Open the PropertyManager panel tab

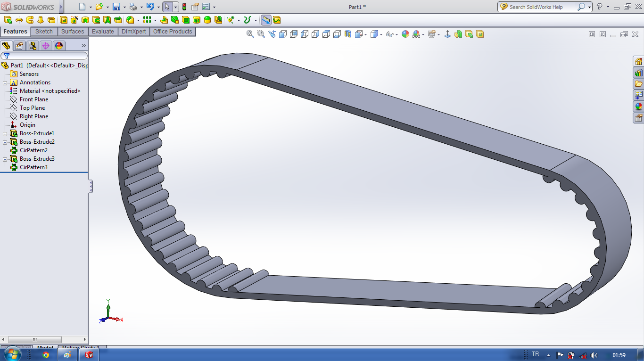(19, 46)
